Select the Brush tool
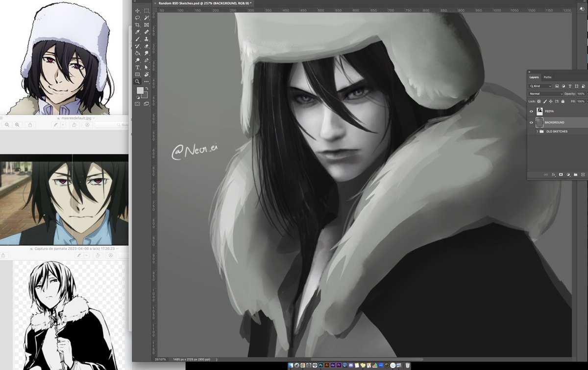Image resolution: width=588 pixels, height=370 pixels. click(138, 39)
